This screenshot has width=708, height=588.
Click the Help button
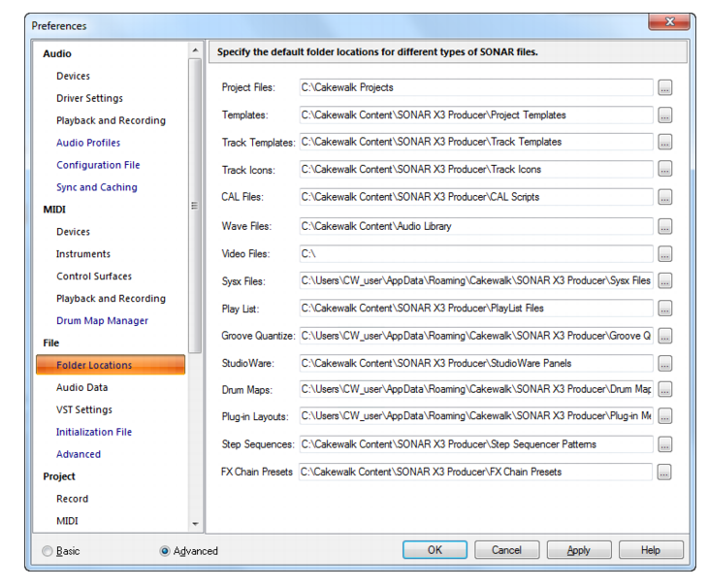[x=651, y=550]
